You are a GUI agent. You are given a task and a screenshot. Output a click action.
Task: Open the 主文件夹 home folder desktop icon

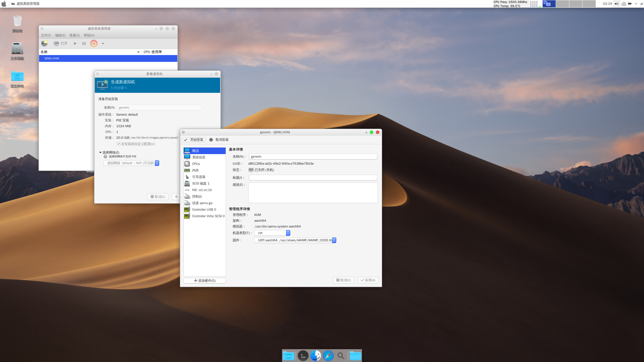pos(17,79)
